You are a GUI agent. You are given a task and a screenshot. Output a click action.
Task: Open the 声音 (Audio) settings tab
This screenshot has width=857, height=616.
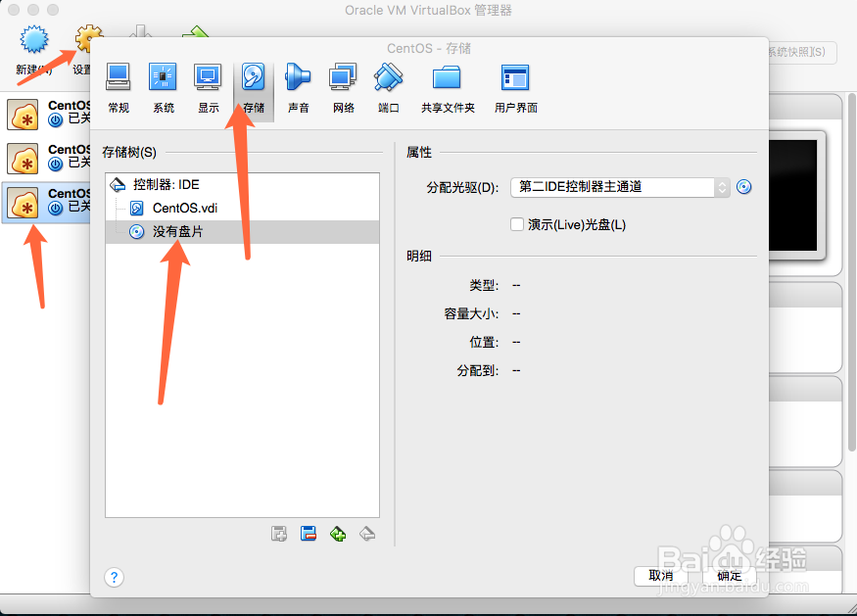(298, 88)
